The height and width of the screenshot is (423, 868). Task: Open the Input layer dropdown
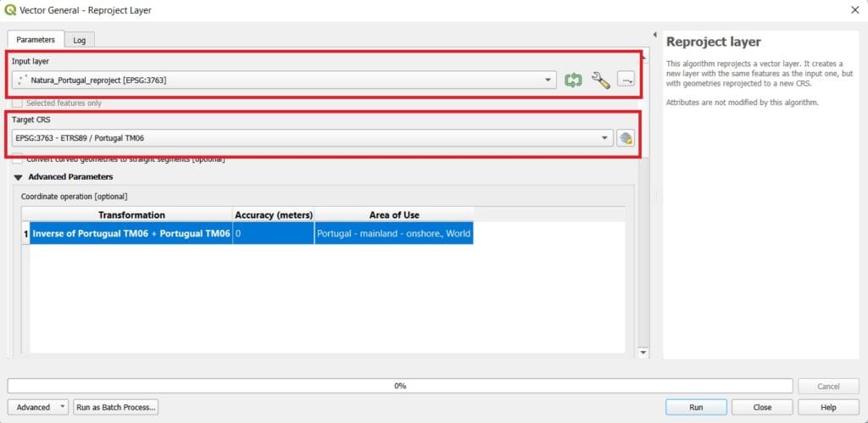pos(284,81)
